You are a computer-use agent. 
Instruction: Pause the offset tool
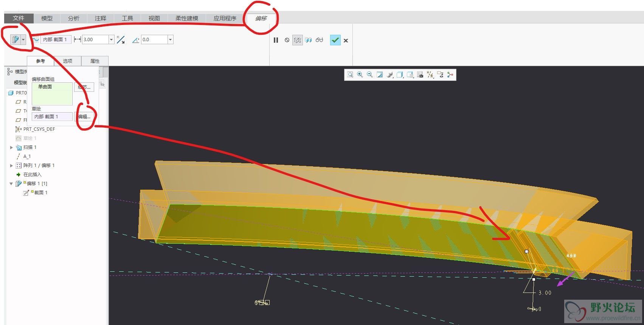click(x=276, y=40)
